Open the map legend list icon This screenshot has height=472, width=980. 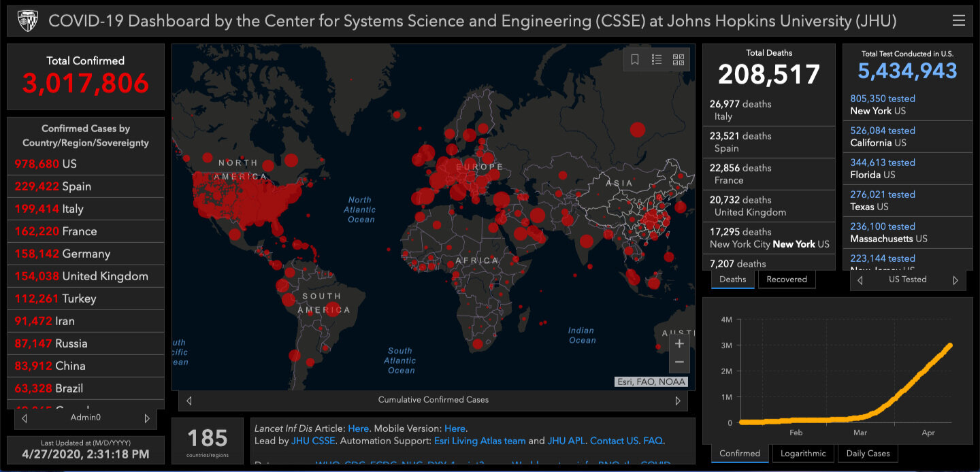657,60
